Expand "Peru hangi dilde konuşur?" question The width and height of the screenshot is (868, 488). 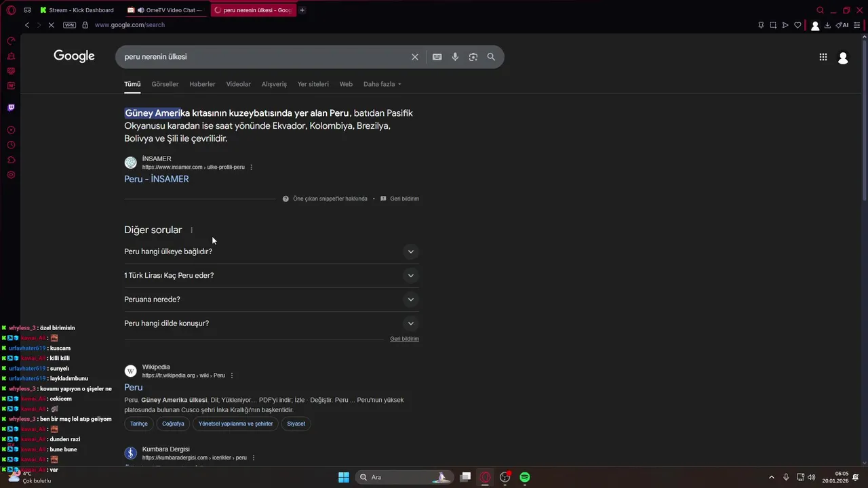pyautogui.click(x=271, y=323)
